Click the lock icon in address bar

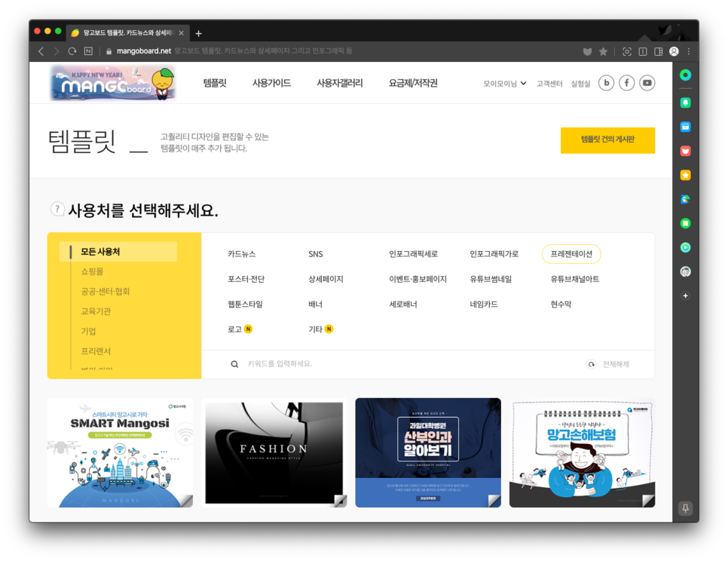[109, 51]
